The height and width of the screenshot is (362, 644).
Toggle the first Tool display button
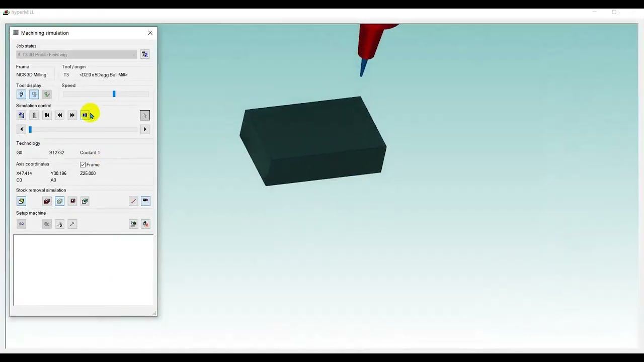click(21, 95)
